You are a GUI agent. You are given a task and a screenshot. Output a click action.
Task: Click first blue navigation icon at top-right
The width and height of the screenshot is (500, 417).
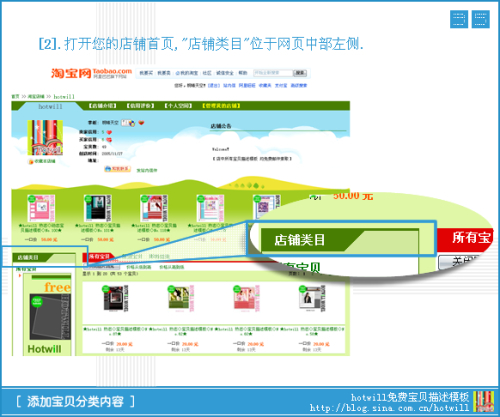coord(459,19)
